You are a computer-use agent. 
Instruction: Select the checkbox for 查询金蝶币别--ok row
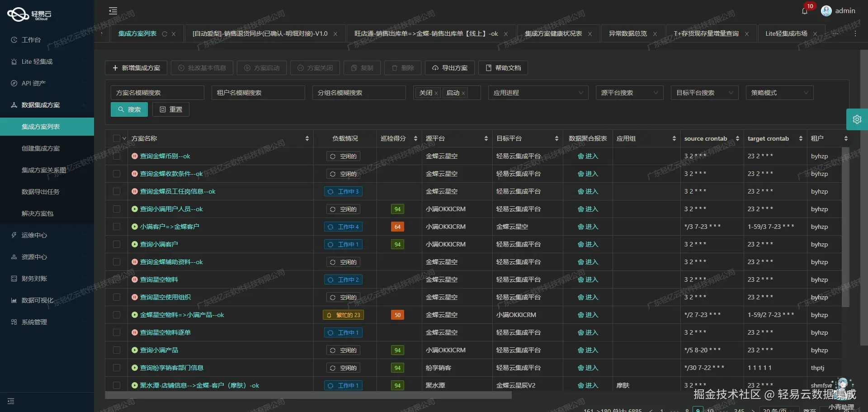click(x=117, y=156)
